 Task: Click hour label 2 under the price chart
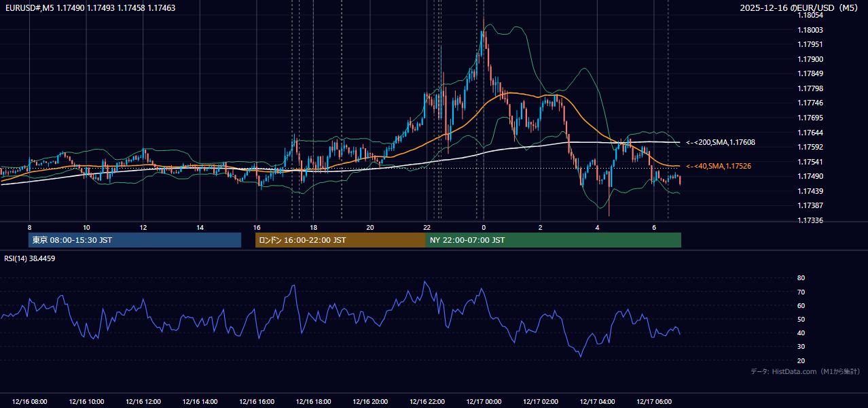540,227
